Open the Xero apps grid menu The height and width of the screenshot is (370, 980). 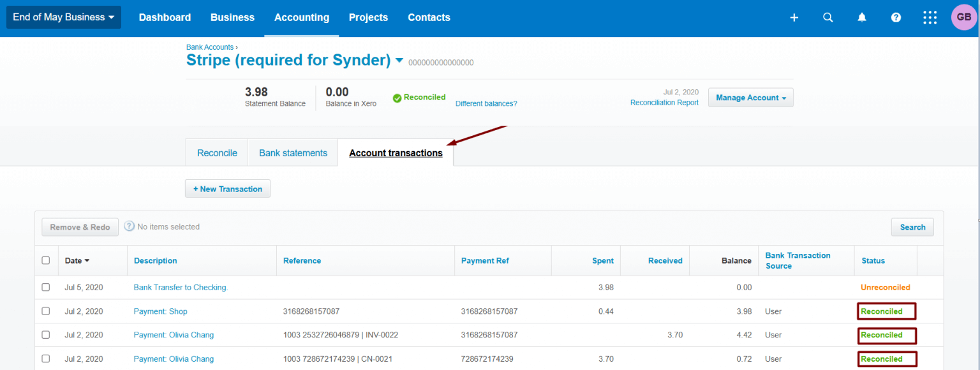click(930, 17)
